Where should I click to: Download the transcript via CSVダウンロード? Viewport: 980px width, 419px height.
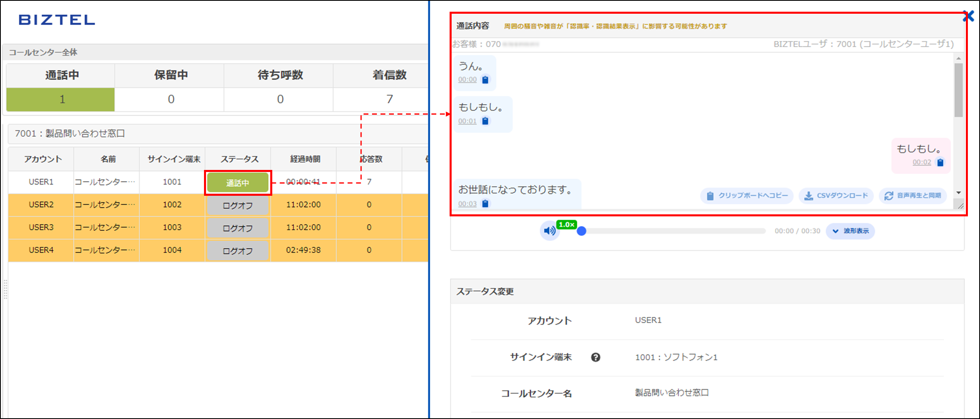(x=836, y=196)
